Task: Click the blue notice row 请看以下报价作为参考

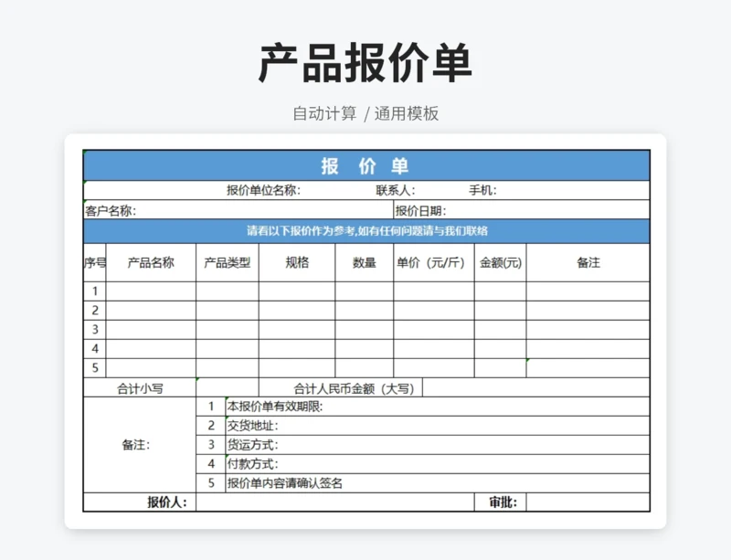Action: [366, 231]
